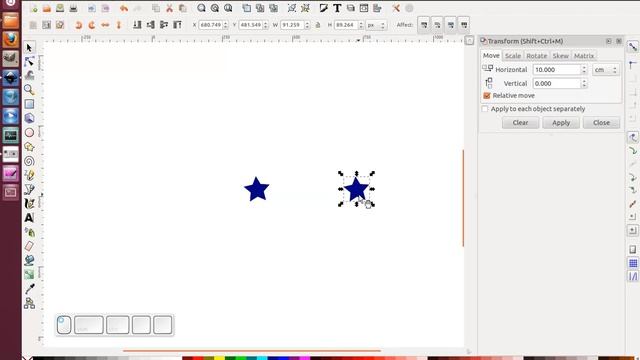Rotate selection 90 degrees counter-clockwise
This screenshot has width=640, height=360.
click(78, 25)
